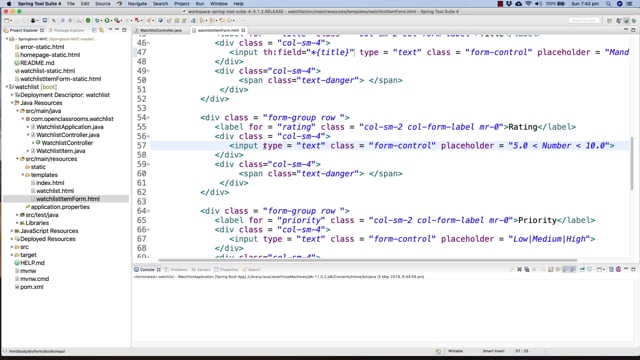Switch to the Servers tab
The height and width of the screenshot is (360, 640).
[x=201, y=269]
